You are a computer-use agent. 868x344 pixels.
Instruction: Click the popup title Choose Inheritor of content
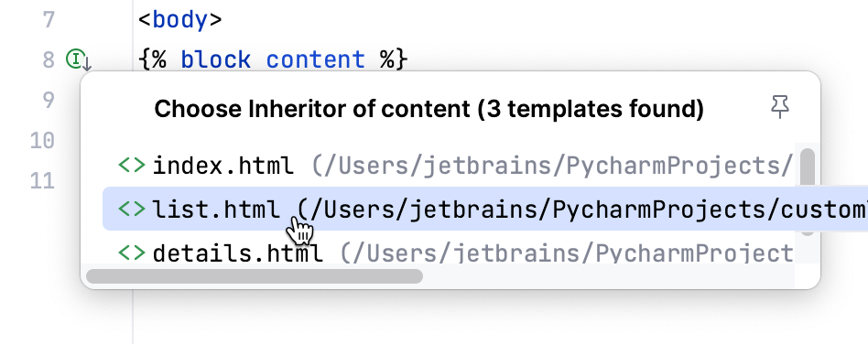click(429, 110)
